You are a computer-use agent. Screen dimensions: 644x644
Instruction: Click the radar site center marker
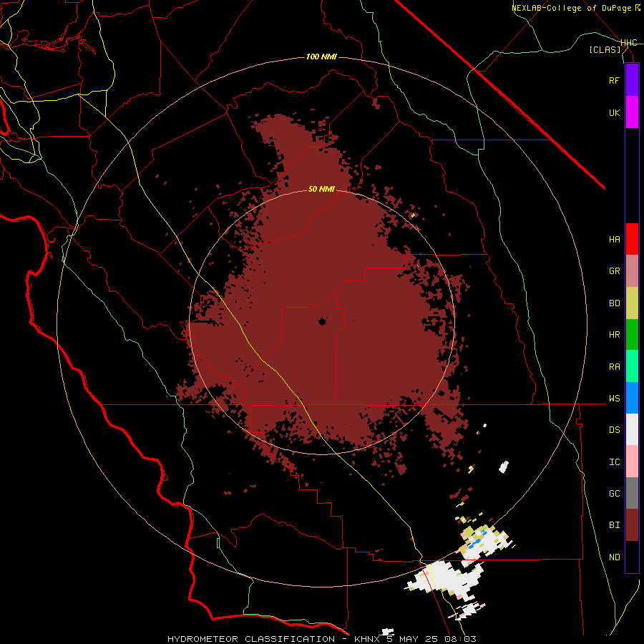(322, 321)
